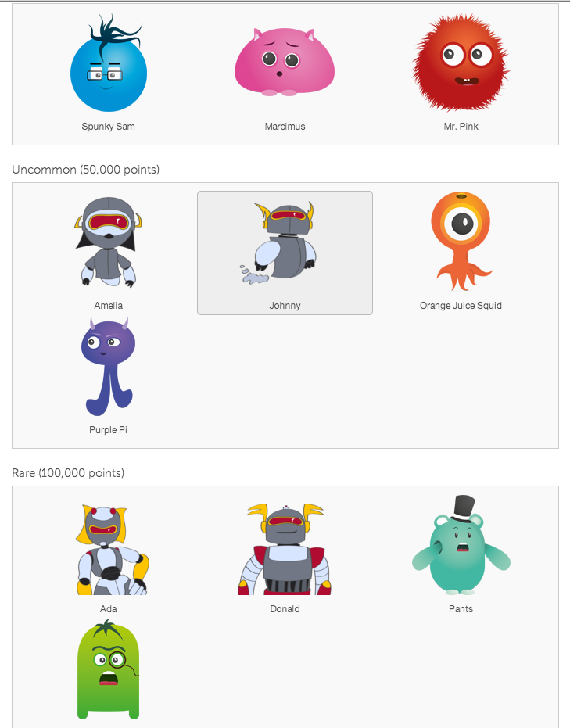
Task: Select the Purple Pi horned avatar
Action: tap(108, 366)
